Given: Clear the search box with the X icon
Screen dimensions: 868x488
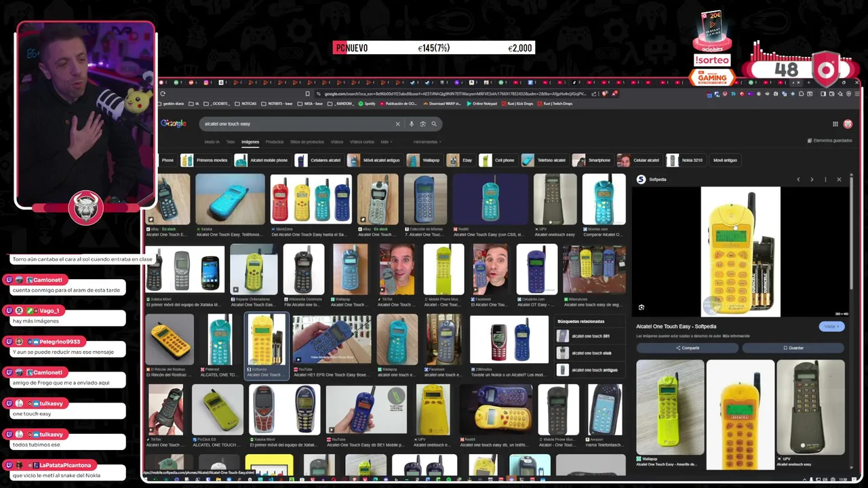Looking at the screenshot, I should (x=398, y=124).
